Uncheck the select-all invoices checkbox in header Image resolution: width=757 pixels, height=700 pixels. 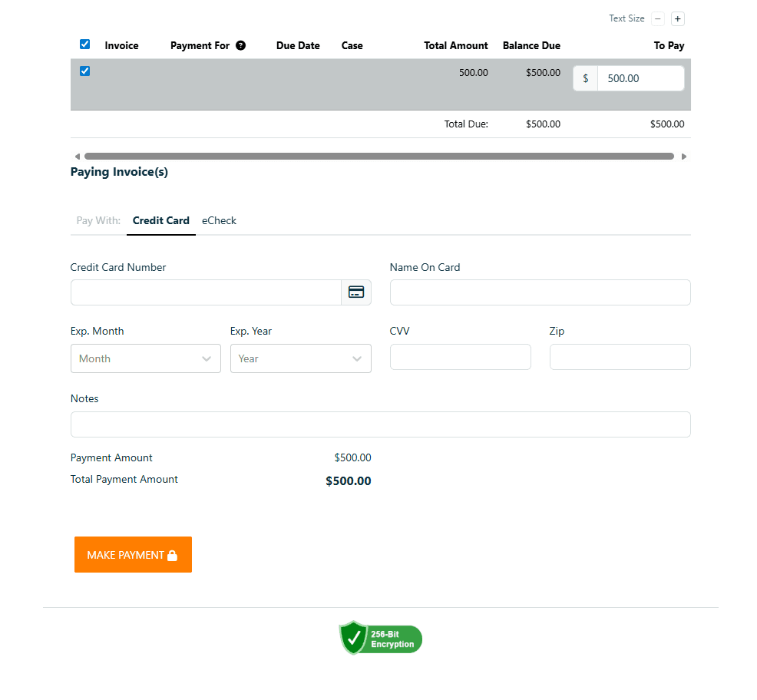click(84, 44)
